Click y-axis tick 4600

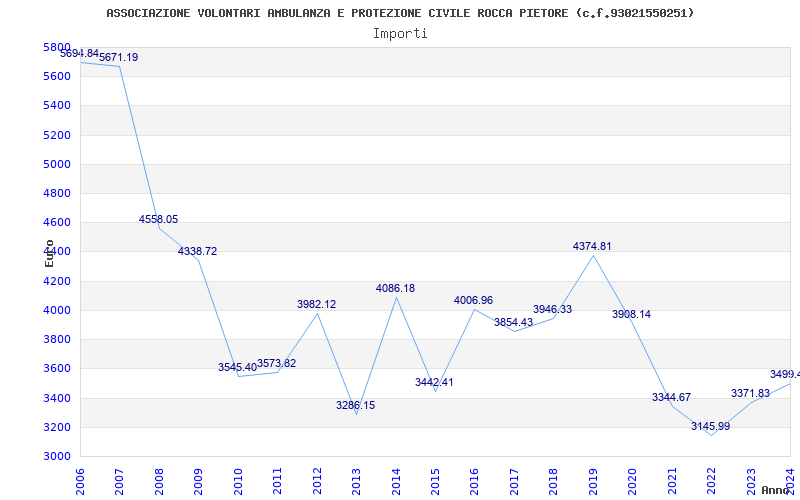tap(57, 222)
